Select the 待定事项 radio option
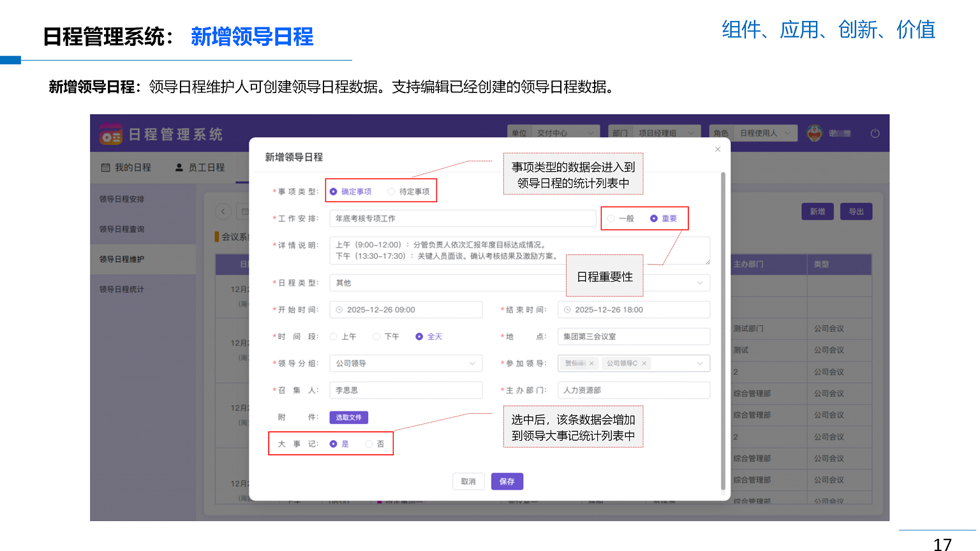 click(392, 192)
